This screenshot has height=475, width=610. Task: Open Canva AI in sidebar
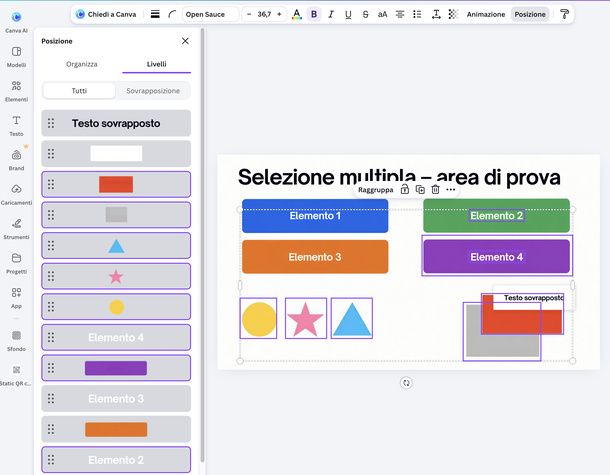click(16, 22)
